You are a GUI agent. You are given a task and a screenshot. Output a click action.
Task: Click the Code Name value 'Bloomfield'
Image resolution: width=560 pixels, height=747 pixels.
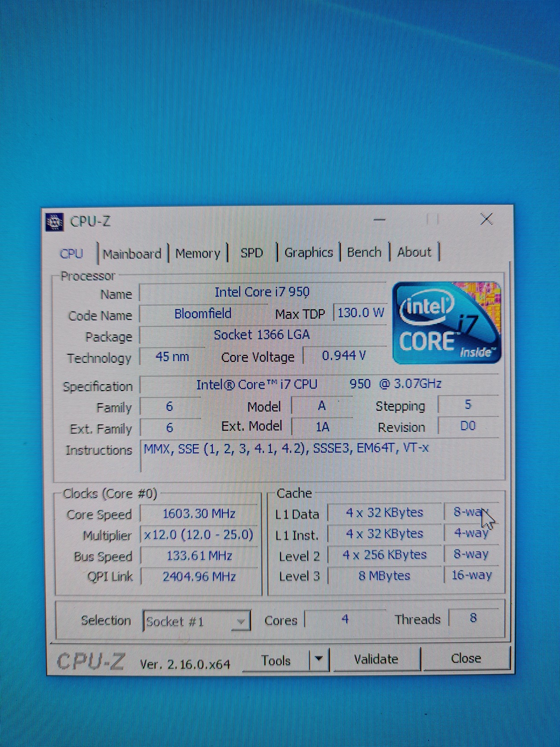203,314
